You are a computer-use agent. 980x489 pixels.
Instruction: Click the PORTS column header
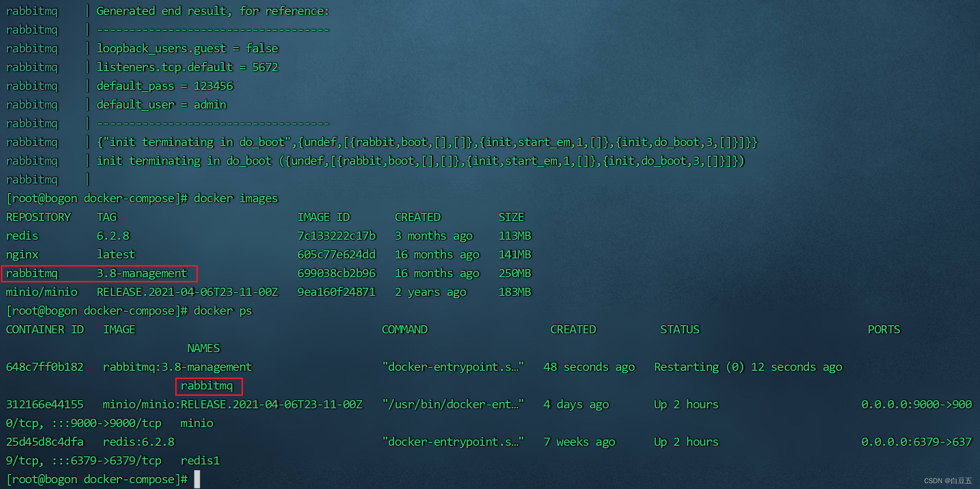coord(884,330)
